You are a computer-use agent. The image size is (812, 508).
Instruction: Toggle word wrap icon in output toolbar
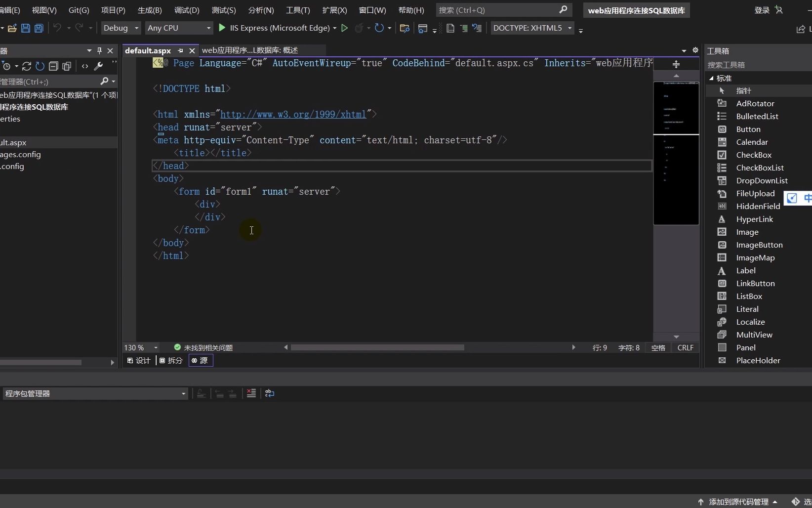click(270, 393)
